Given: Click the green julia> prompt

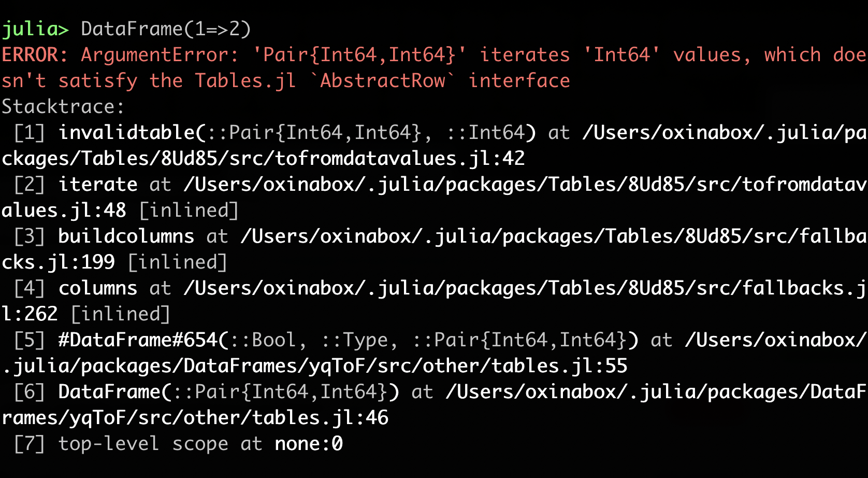Looking at the screenshot, I should [35, 29].
